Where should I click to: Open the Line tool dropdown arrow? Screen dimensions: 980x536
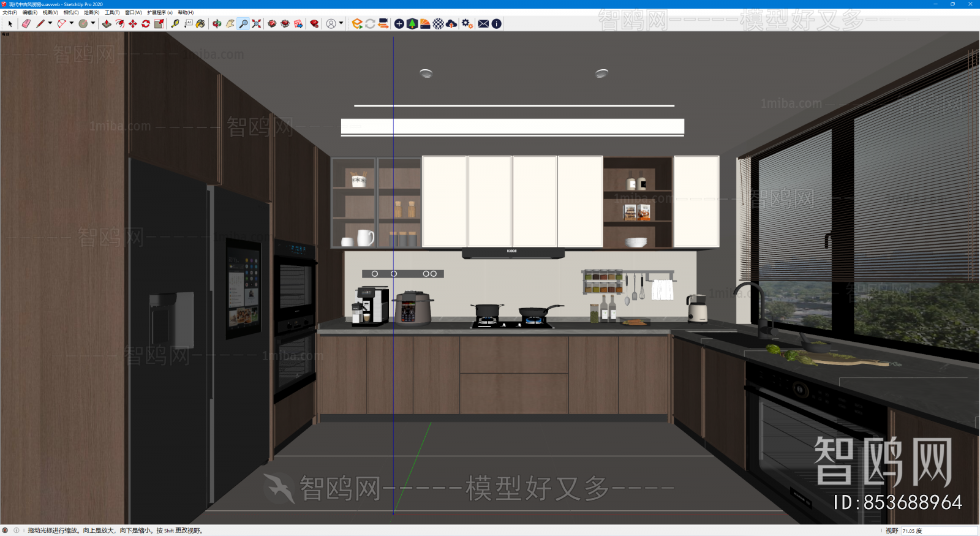50,23
